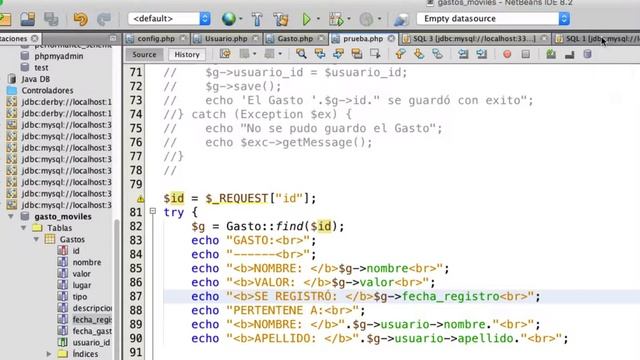The height and width of the screenshot is (360, 640).
Task: Click line number 87 in the gutter
Action: click(x=136, y=296)
